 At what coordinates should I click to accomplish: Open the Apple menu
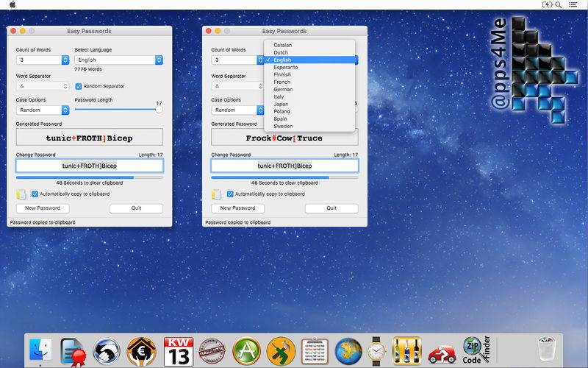point(12,4)
